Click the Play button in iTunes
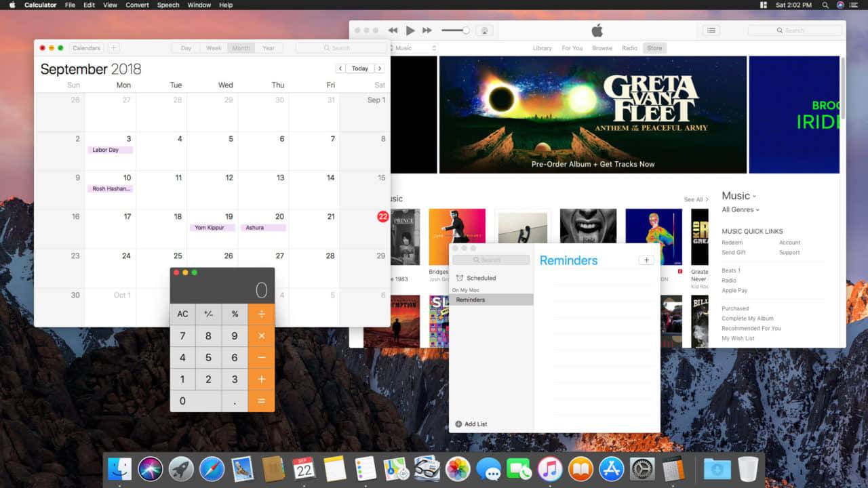868x488 pixels. tap(410, 30)
